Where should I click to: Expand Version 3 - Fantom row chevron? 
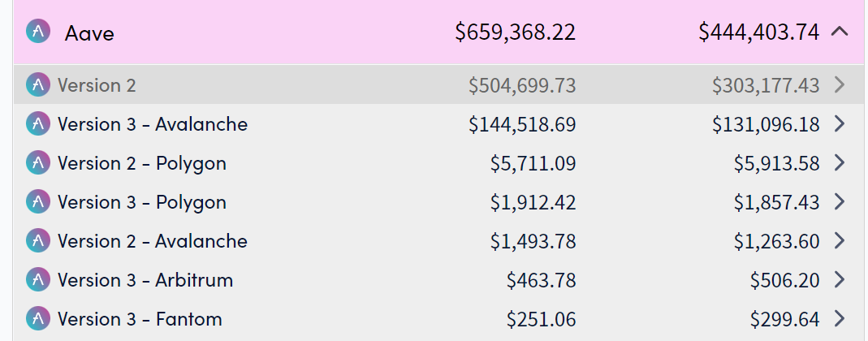click(x=840, y=319)
